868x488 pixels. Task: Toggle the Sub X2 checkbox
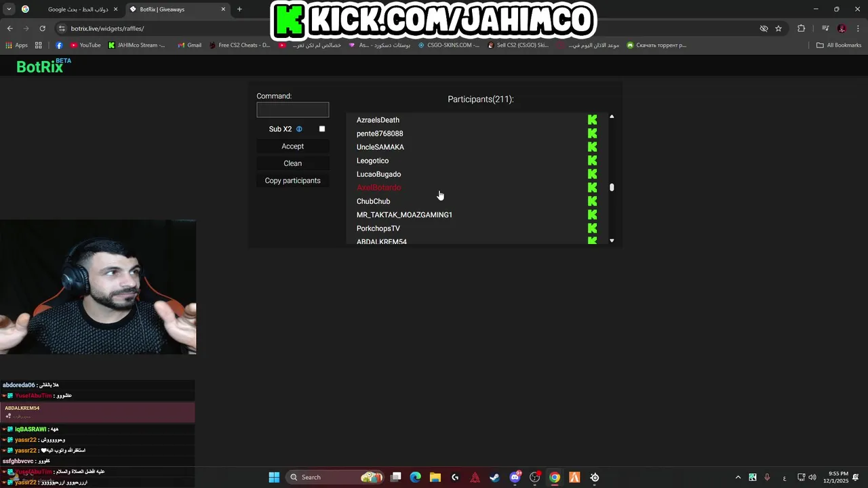(x=322, y=129)
